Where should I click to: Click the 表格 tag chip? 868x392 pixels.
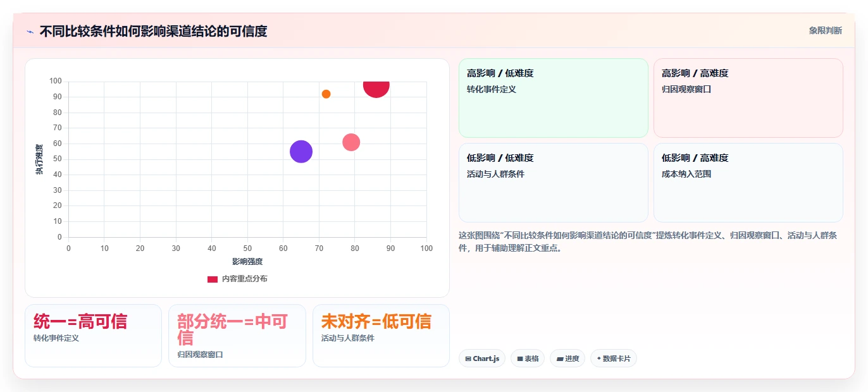pyautogui.click(x=528, y=358)
